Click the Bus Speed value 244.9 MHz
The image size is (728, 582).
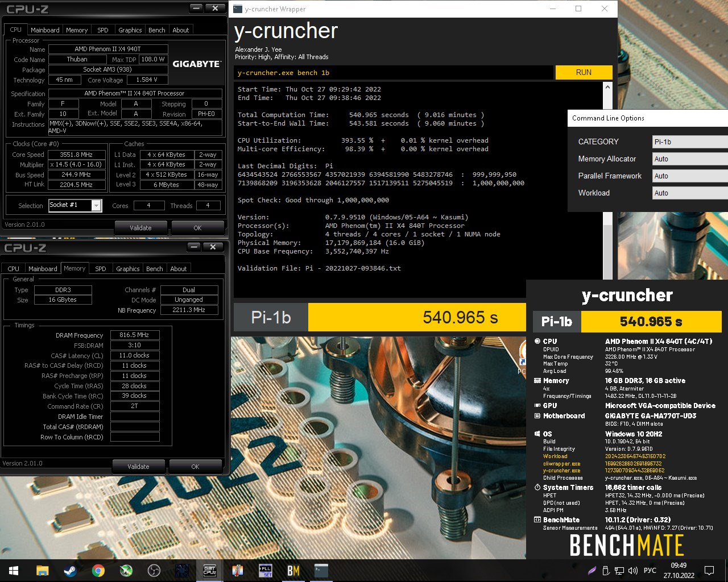[77, 175]
